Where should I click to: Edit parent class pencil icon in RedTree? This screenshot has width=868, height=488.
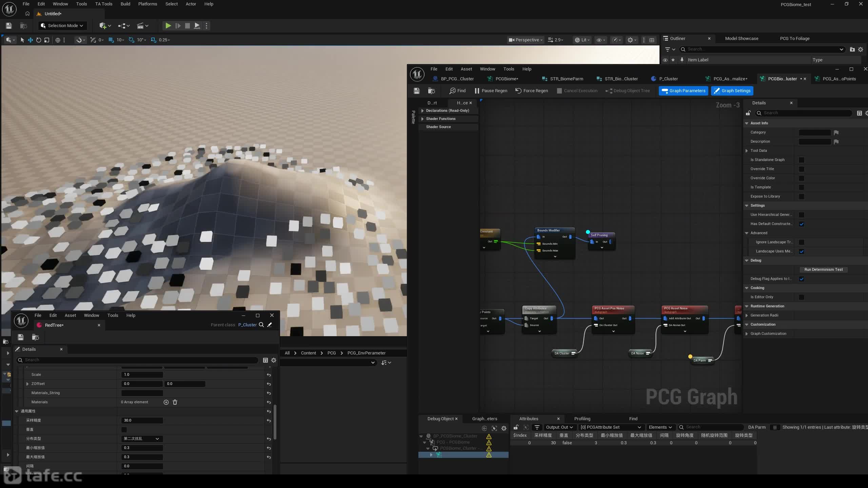(270, 325)
